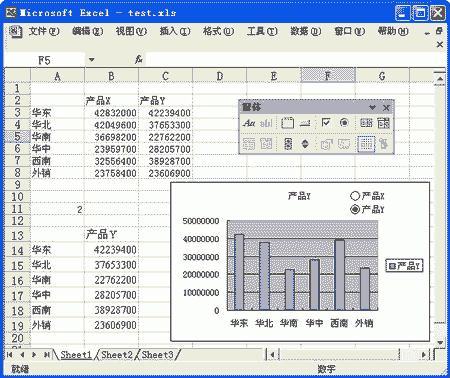Open the 插入(I) menu
This screenshot has width=450, height=378.
click(x=175, y=31)
